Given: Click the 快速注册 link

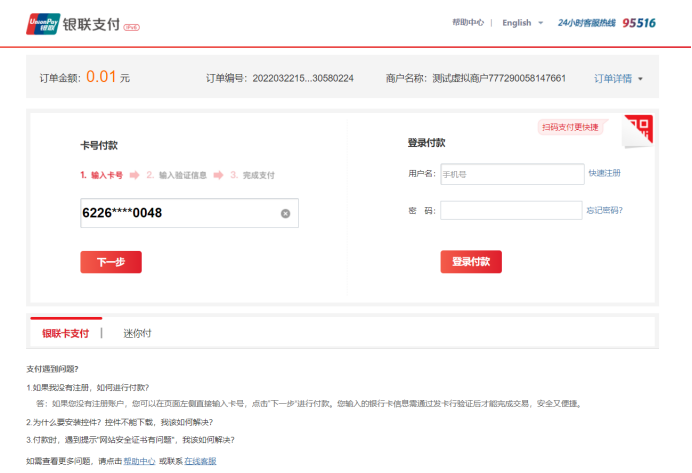Looking at the screenshot, I should click(605, 173).
